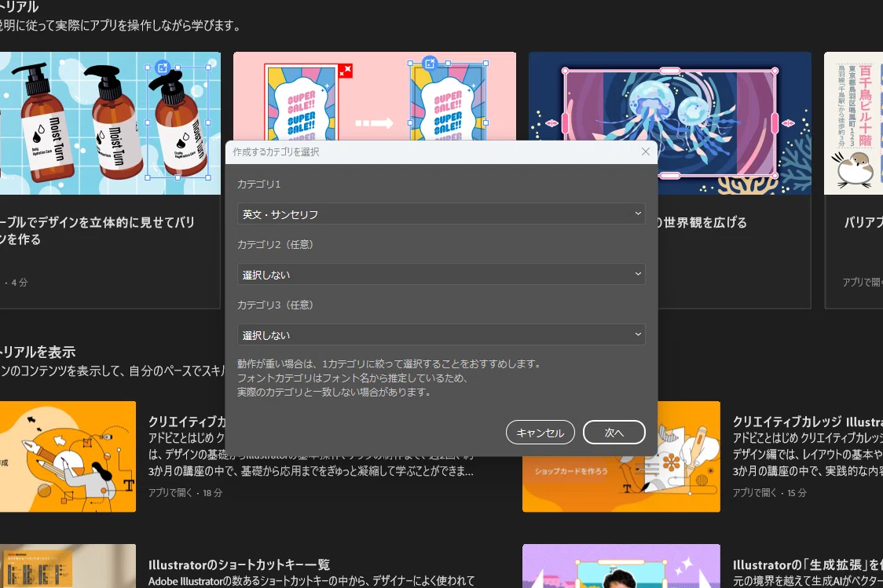Expand the カテゴリ2（任意） dropdown
Viewport: 883px width, 588px height.
pos(441,274)
